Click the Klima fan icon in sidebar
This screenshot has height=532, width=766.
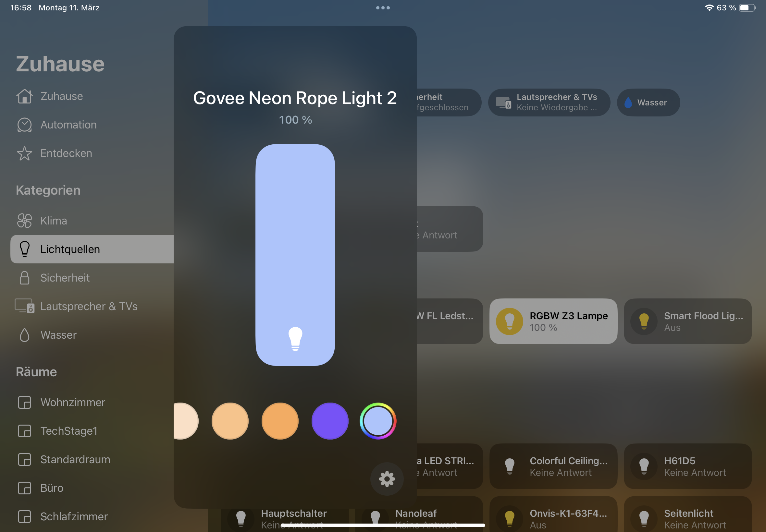click(x=24, y=221)
